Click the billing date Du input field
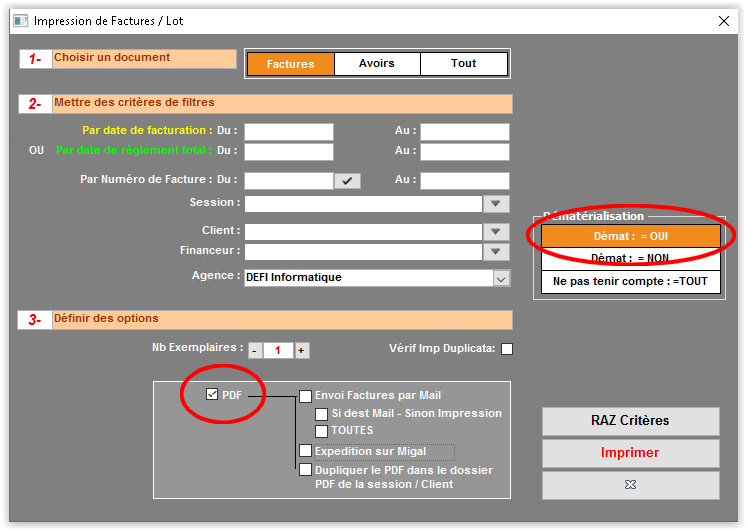This screenshot has height=530, width=746. (289, 132)
